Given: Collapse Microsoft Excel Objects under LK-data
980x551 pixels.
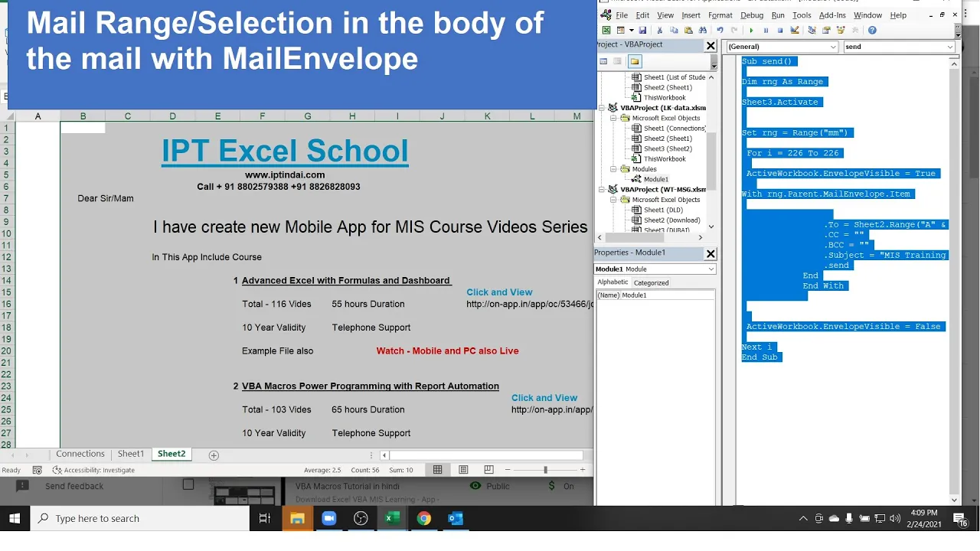Looking at the screenshot, I should [x=613, y=118].
